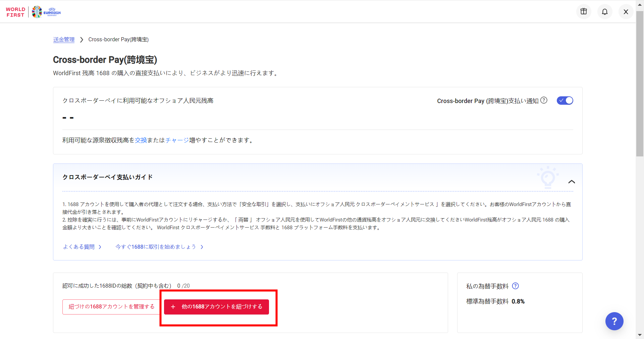The image size is (644, 339).
Task: Click the help icon beside payment notification label
Action: pos(544,100)
